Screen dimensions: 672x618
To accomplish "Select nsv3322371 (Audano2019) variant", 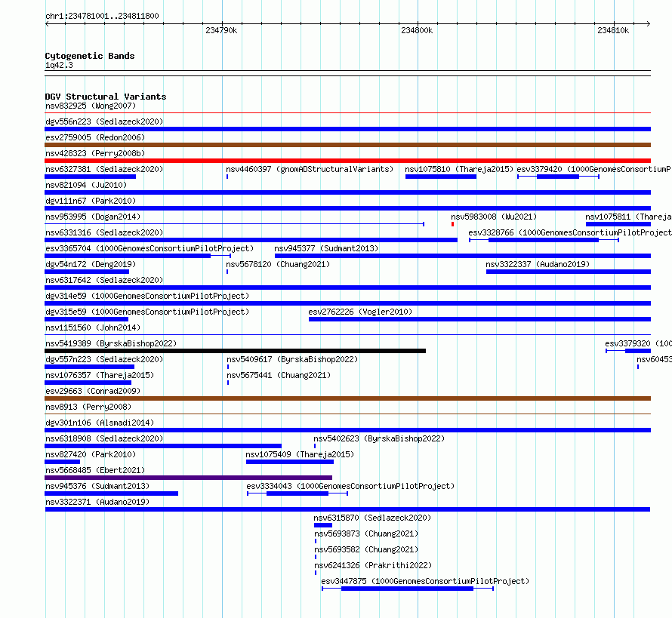I will coord(347,509).
